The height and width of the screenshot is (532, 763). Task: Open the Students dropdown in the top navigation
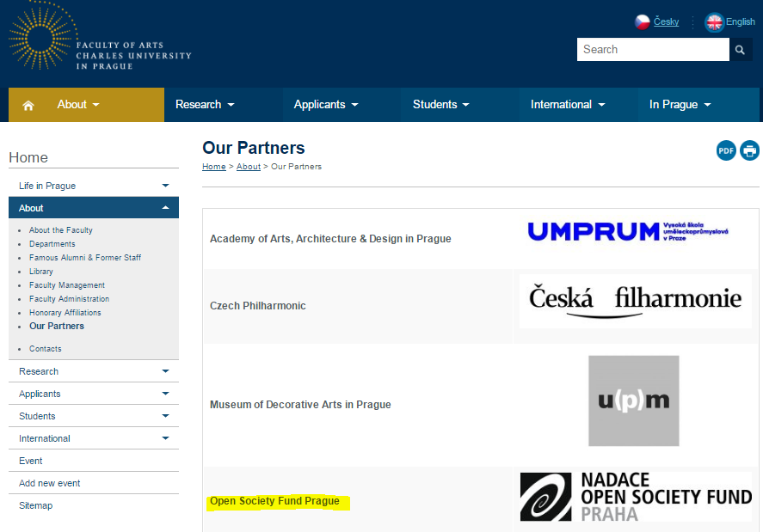(441, 105)
